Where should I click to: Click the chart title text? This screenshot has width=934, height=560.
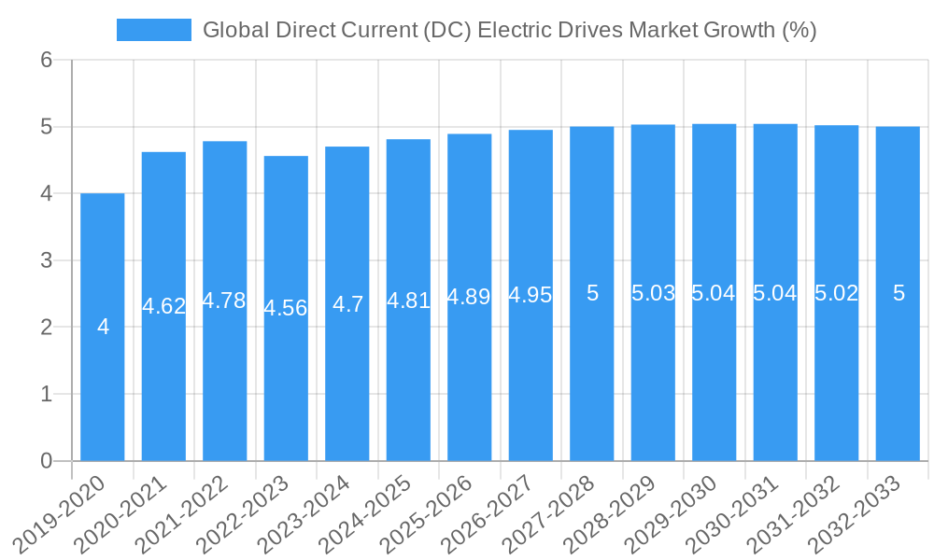click(x=510, y=30)
